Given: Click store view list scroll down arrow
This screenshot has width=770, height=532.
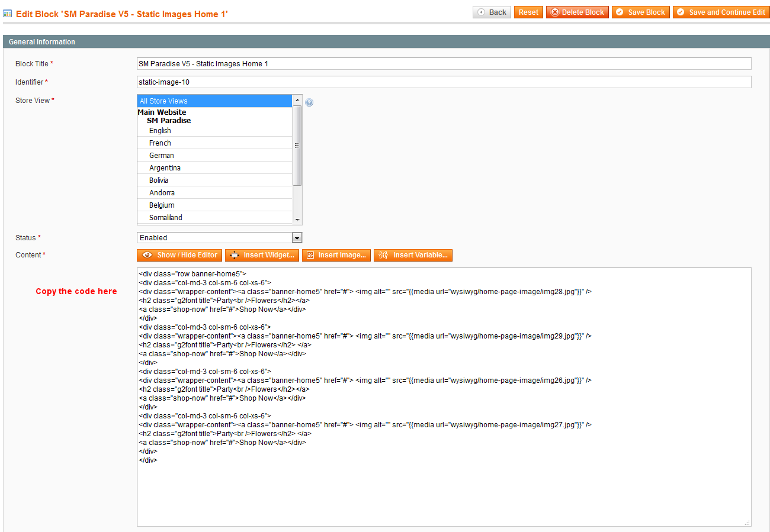Looking at the screenshot, I should point(297,220).
